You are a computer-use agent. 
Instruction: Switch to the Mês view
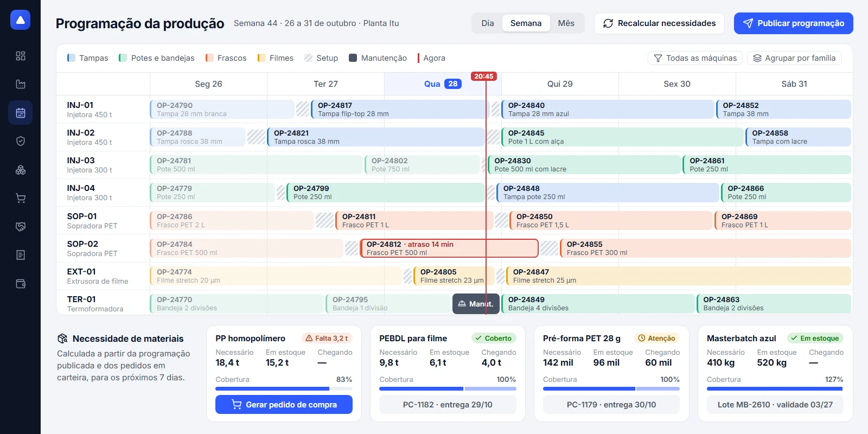click(566, 23)
